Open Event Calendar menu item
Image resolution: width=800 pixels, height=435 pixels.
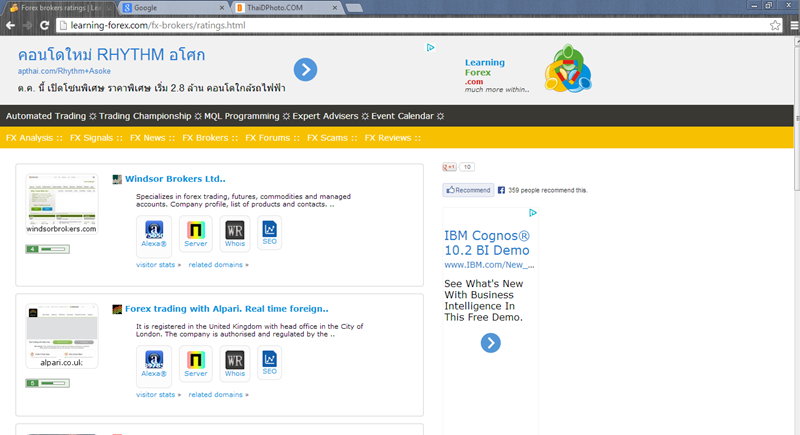click(402, 116)
